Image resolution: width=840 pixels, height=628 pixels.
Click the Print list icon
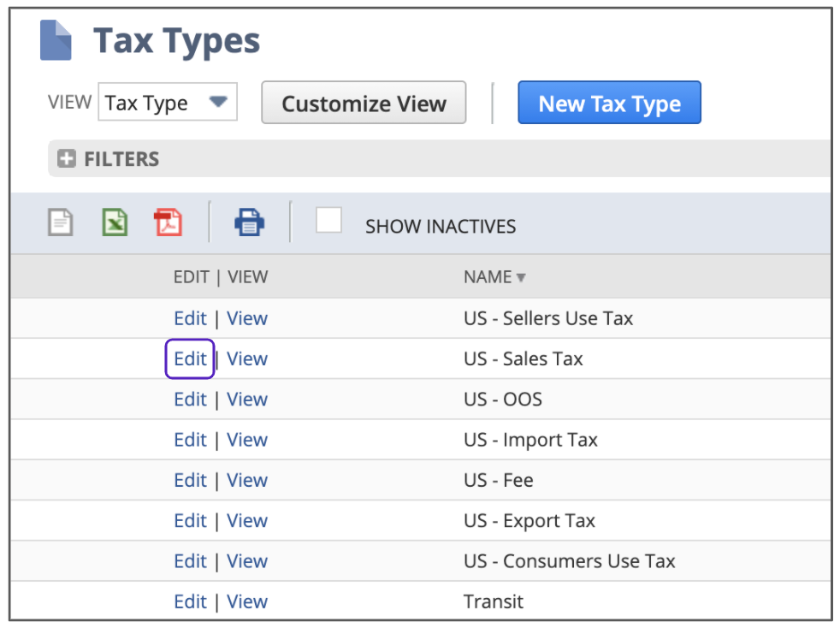coord(249,222)
